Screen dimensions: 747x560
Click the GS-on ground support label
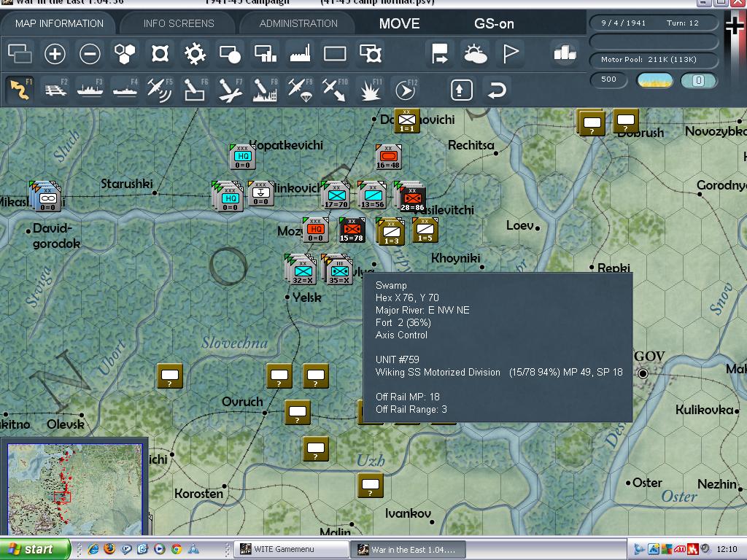tap(494, 23)
